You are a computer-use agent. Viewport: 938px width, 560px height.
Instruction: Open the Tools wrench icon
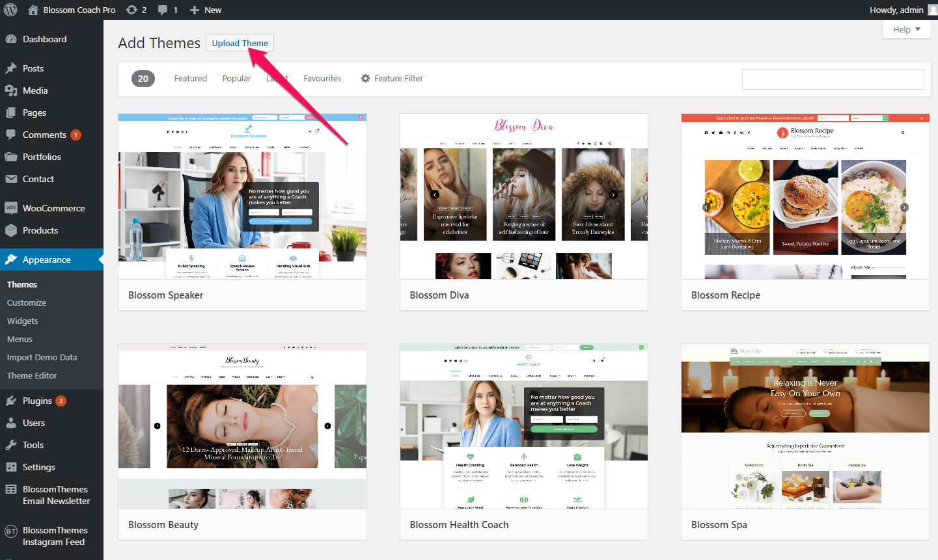click(11, 445)
